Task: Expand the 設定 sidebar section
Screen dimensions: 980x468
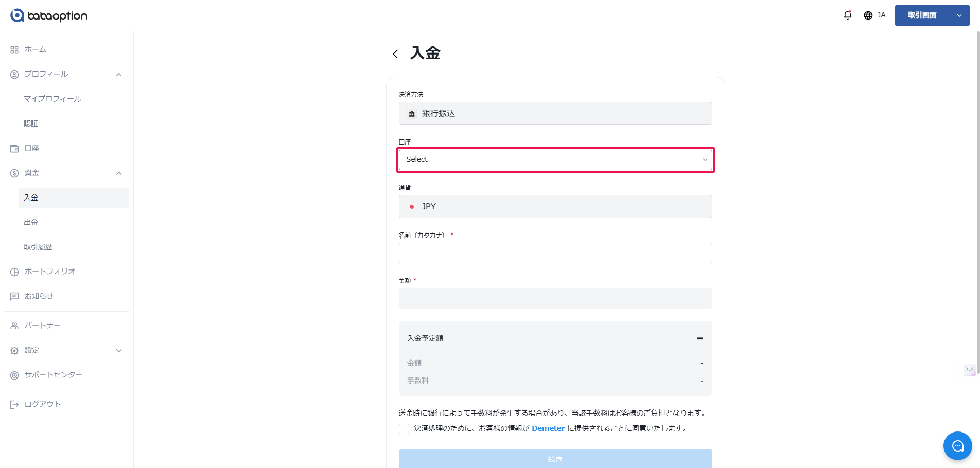Action: point(119,351)
